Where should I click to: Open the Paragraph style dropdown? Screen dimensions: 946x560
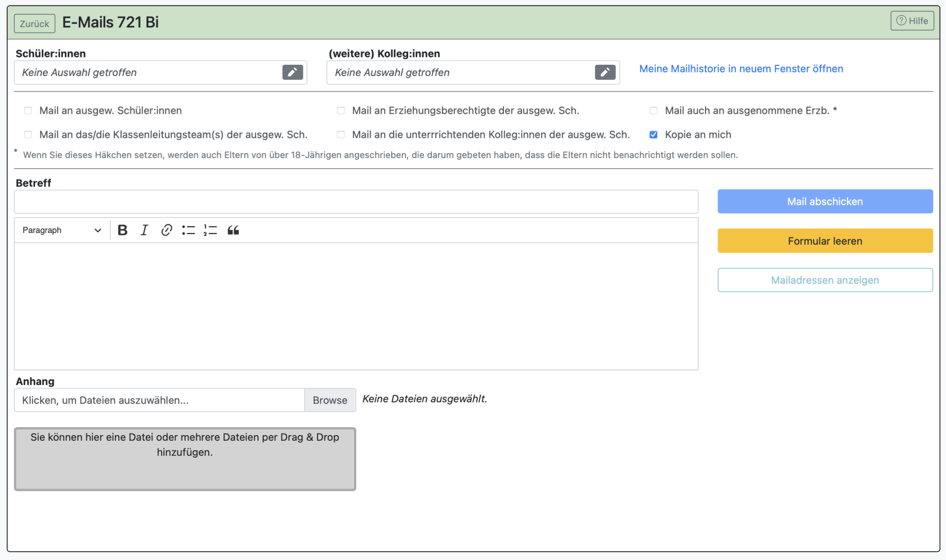(61, 230)
